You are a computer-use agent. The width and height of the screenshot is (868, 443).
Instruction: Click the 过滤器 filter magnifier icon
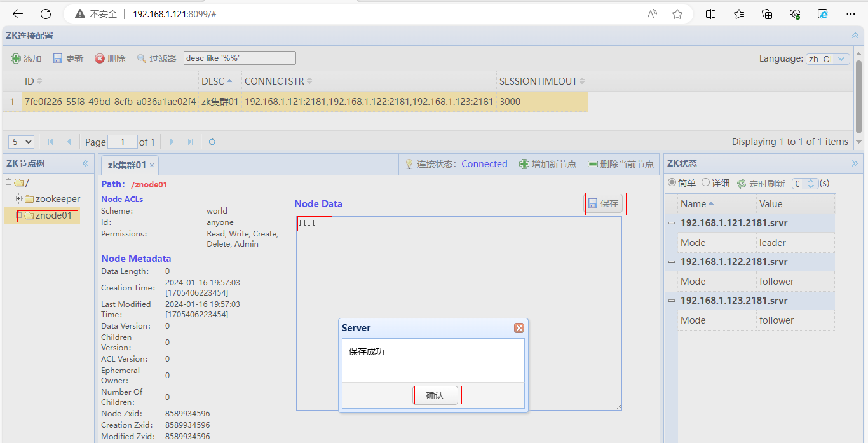(x=142, y=58)
